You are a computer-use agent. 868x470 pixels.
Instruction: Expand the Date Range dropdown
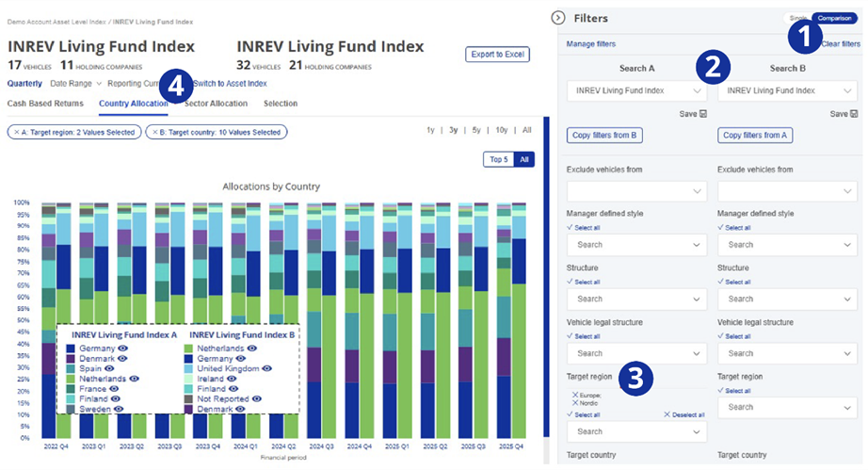pos(75,84)
